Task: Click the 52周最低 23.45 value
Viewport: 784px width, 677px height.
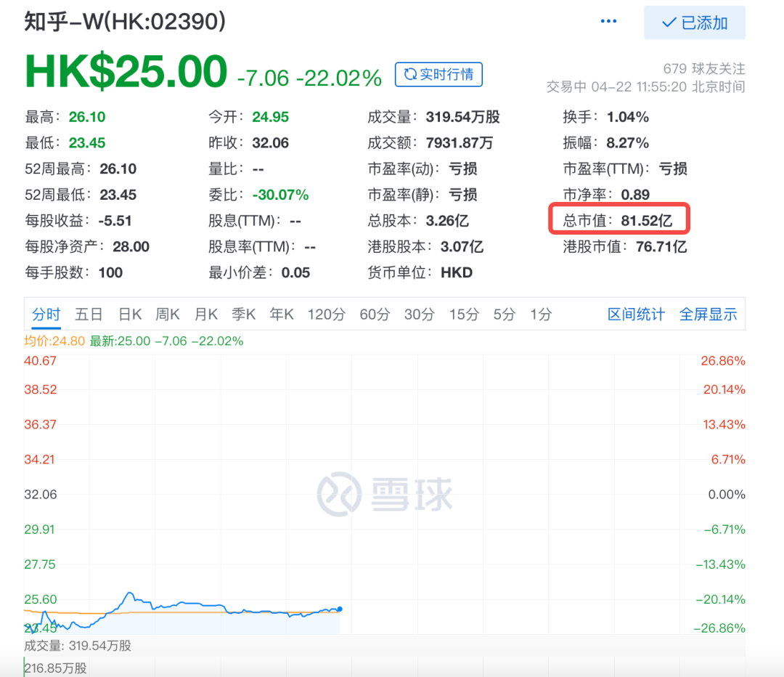Action: pyautogui.click(x=81, y=195)
